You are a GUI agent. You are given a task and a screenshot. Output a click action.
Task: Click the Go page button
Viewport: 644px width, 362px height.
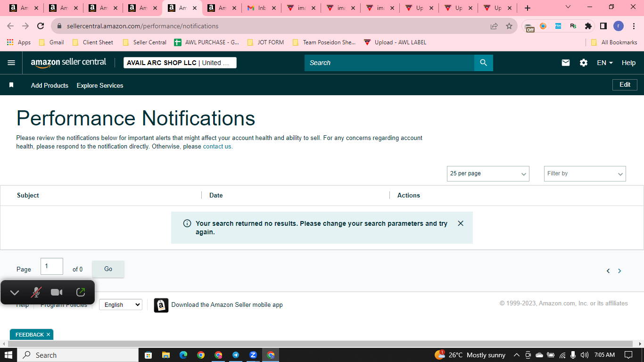tap(108, 269)
